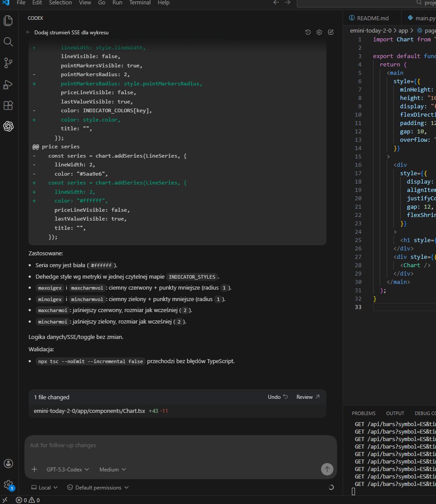
Task: Click the Review button for file changes
Action: (x=308, y=397)
